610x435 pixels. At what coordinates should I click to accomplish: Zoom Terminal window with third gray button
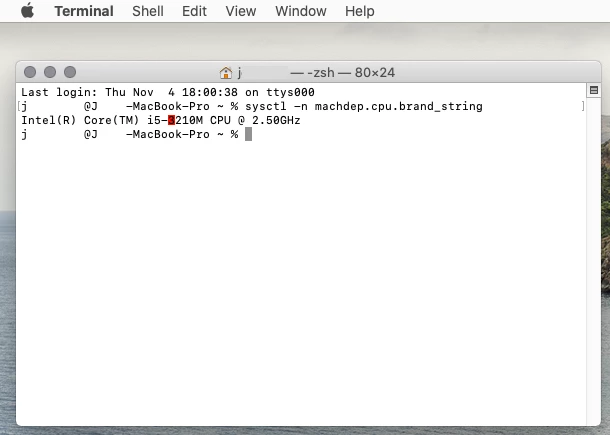70,72
